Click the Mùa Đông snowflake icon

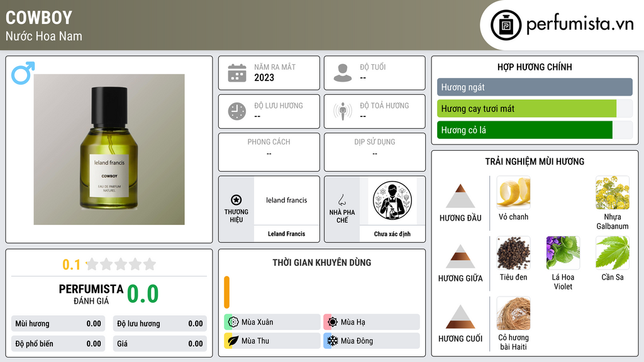333,341
